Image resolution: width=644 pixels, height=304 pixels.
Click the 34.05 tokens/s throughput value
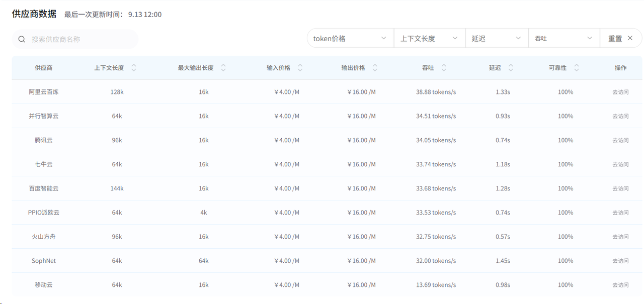[x=436, y=140]
